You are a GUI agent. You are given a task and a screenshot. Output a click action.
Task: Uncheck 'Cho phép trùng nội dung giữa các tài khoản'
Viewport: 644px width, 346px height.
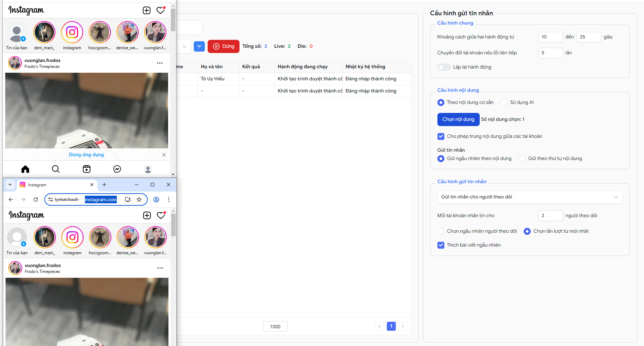tap(441, 136)
